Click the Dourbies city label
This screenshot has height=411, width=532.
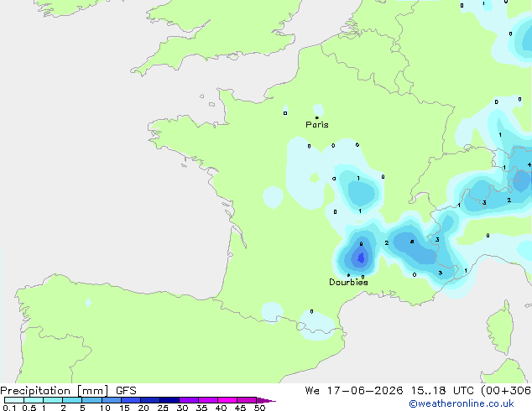(x=348, y=282)
